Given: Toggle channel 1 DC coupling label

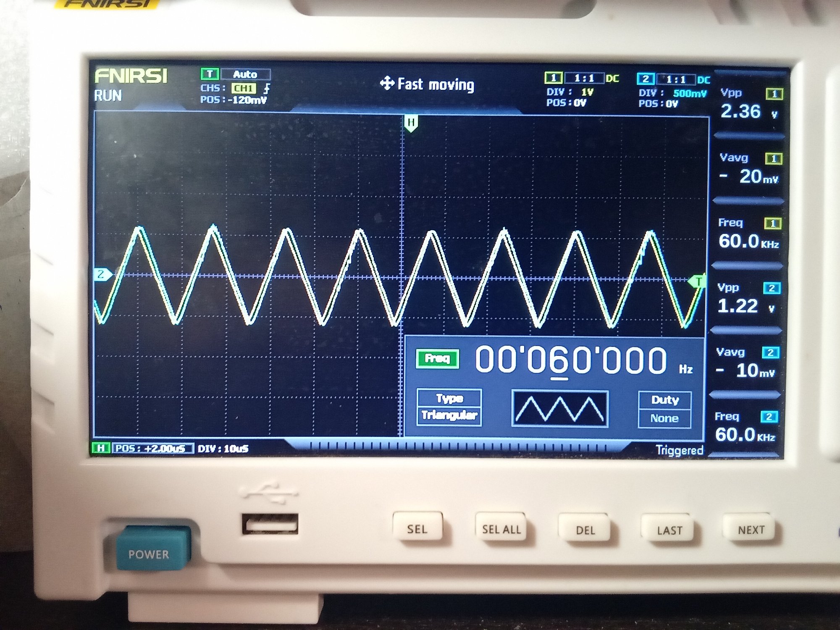Looking at the screenshot, I should point(612,79).
